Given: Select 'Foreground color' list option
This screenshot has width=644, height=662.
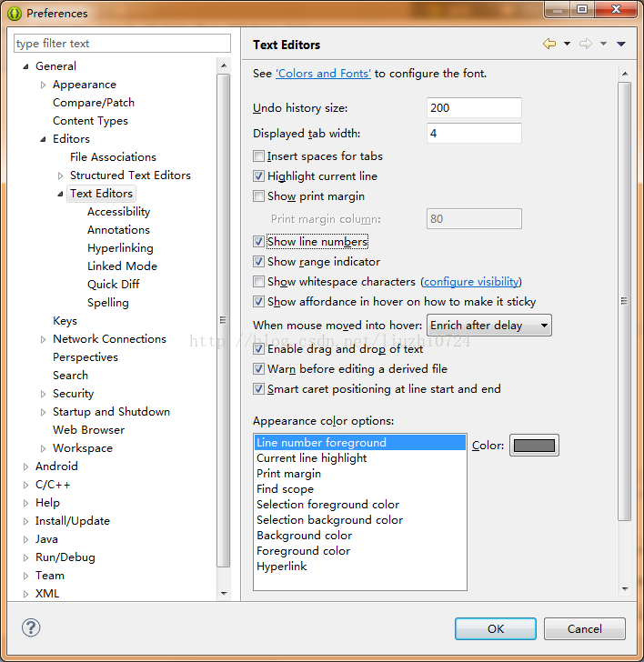Looking at the screenshot, I should coord(360,551).
